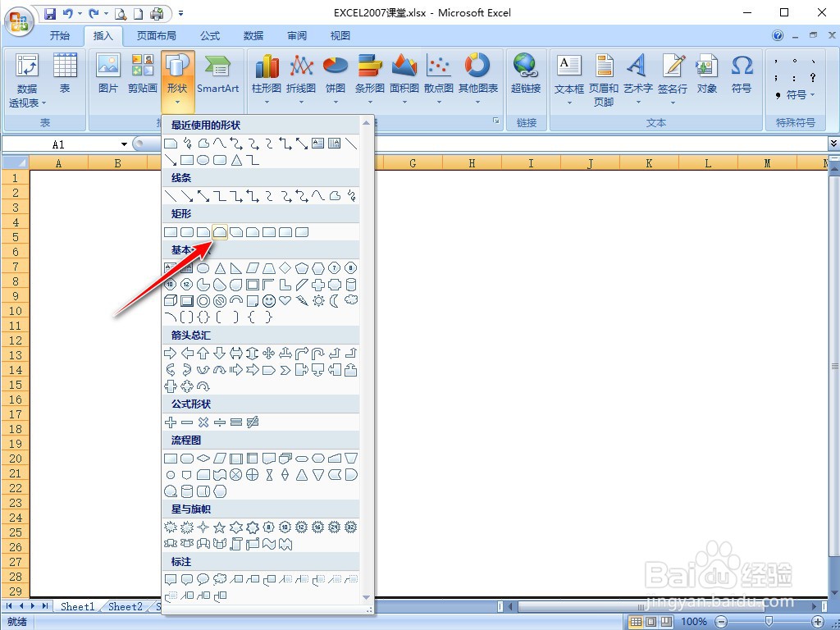Switch to the 数据 tab
840x630 pixels.
tap(253, 35)
